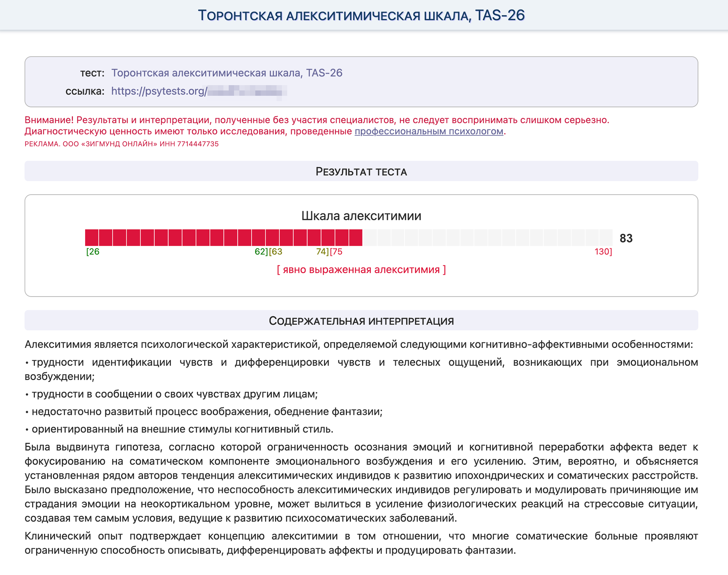The height and width of the screenshot is (575, 728).
Task: Click the явно выраженная алекситимия result text
Action: coord(361,270)
